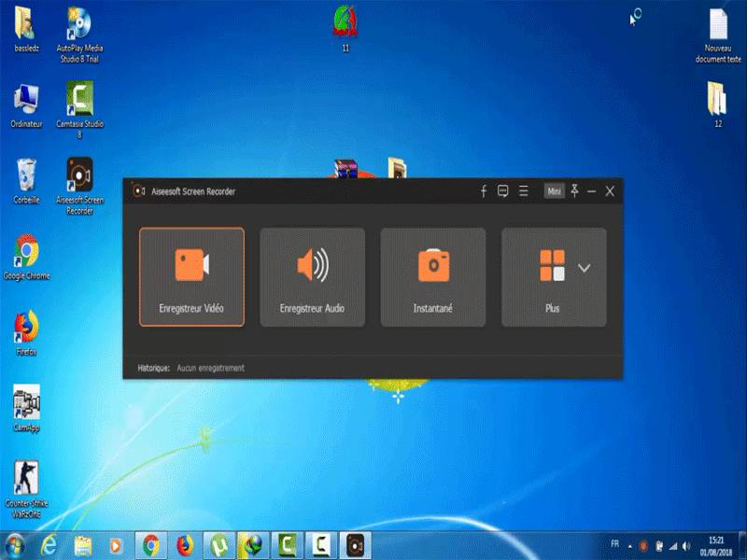Select the folder labeled 12
The width and height of the screenshot is (747, 560).
tap(718, 105)
